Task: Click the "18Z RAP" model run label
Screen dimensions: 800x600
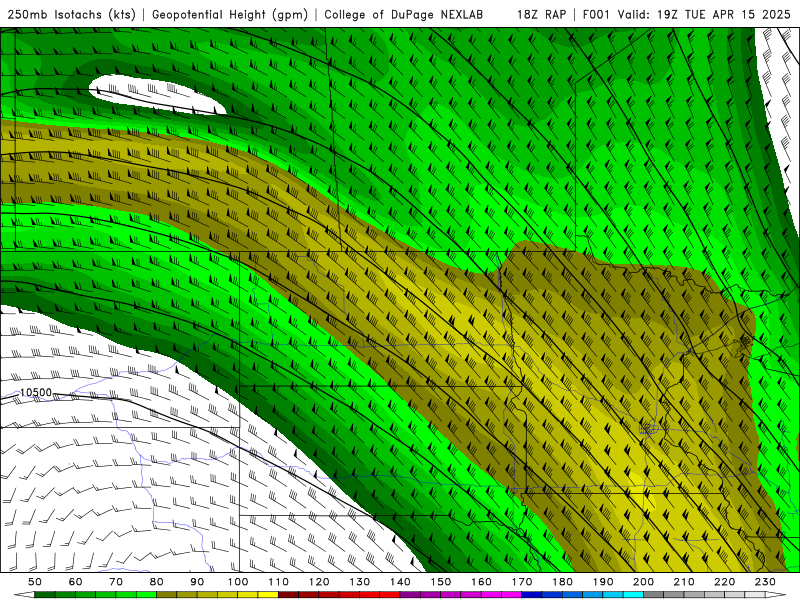Action: coord(541,14)
